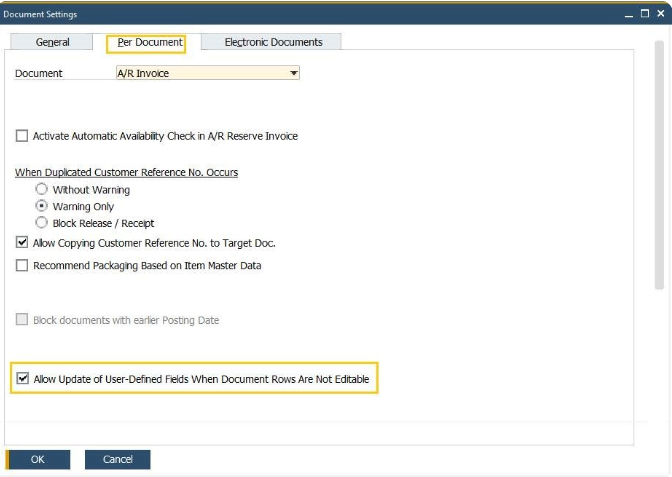Enable Recommend Packaging Based on Item Master Data
Viewport: 672px width, 477px height.
tap(22, 266)
